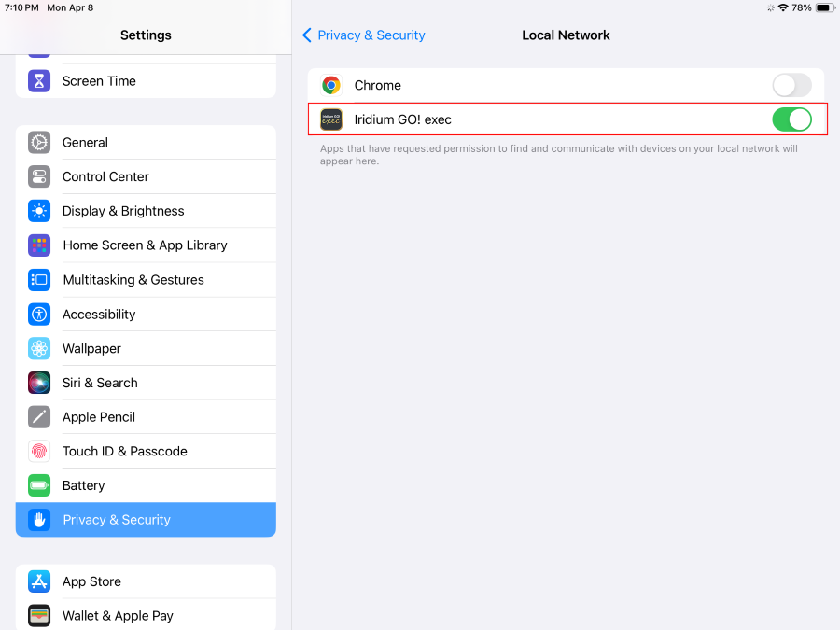Click the App Store icon
Viewport: 840px width, 630px height.
(39, 581)
